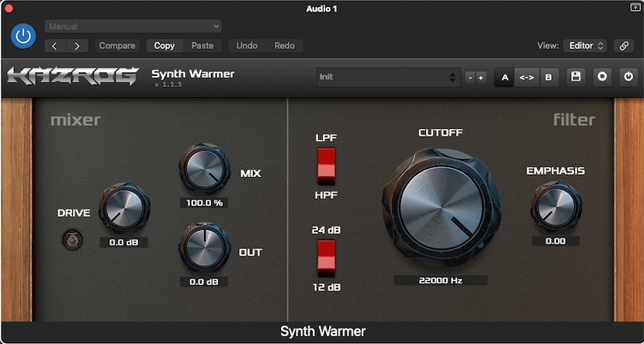Image resolution: width=644 pixels, height=344 pixels.
Task: Click the Kazrog logo
Action: coord(73,76)
